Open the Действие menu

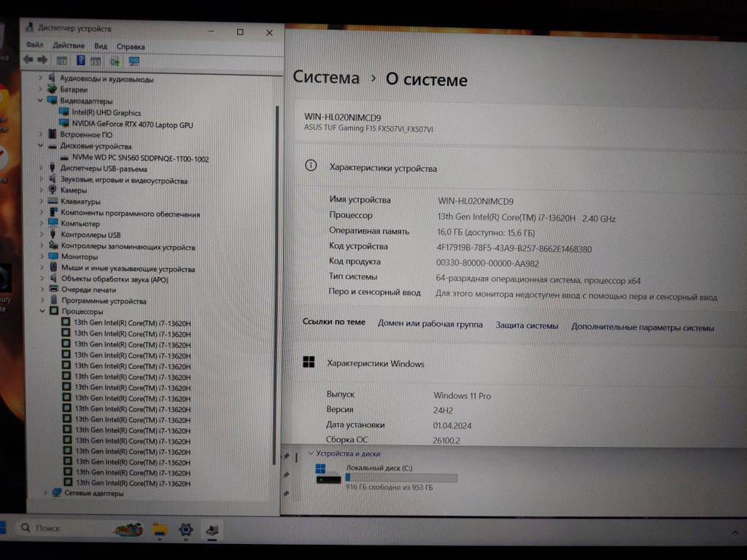point(68,46)
